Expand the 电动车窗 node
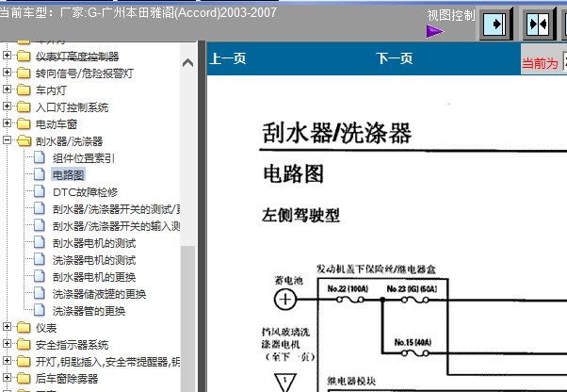The width and height of the screenshot is (567, 392). (7, 122)
